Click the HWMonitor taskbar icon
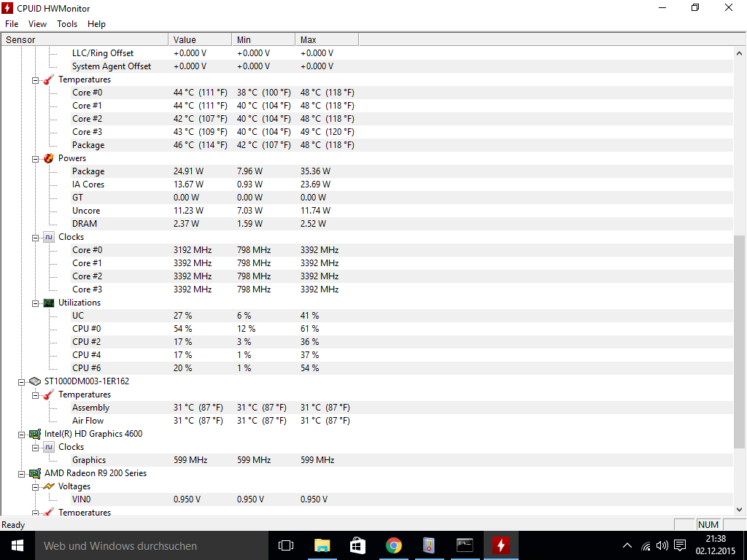This screenshot has width=747, height=560. [500, 545]
